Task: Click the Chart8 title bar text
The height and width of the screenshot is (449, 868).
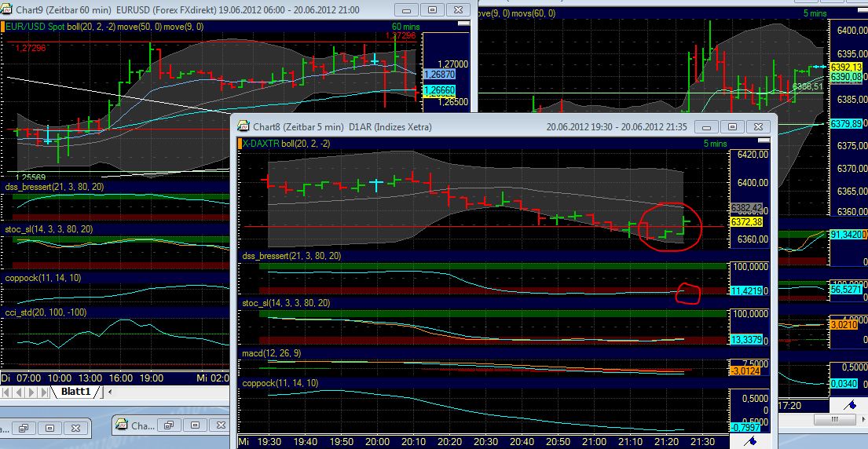Action: click(x=342, y=126)
